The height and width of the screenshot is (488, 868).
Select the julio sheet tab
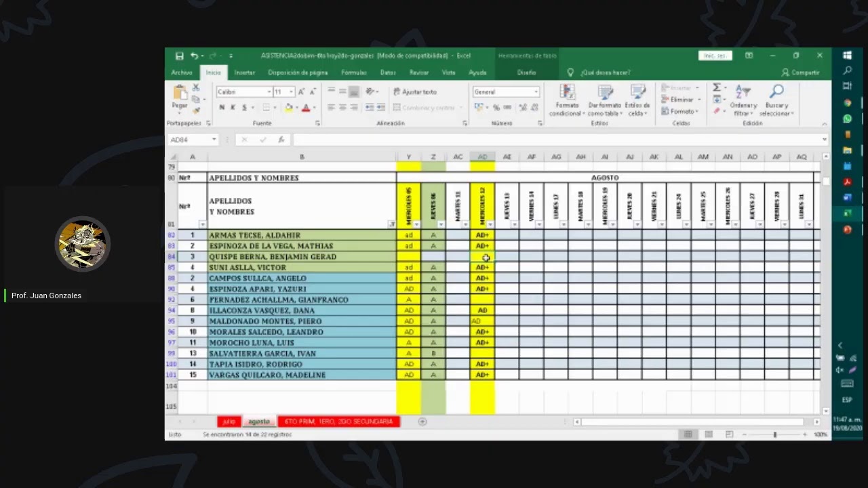[x=229, y=422]
